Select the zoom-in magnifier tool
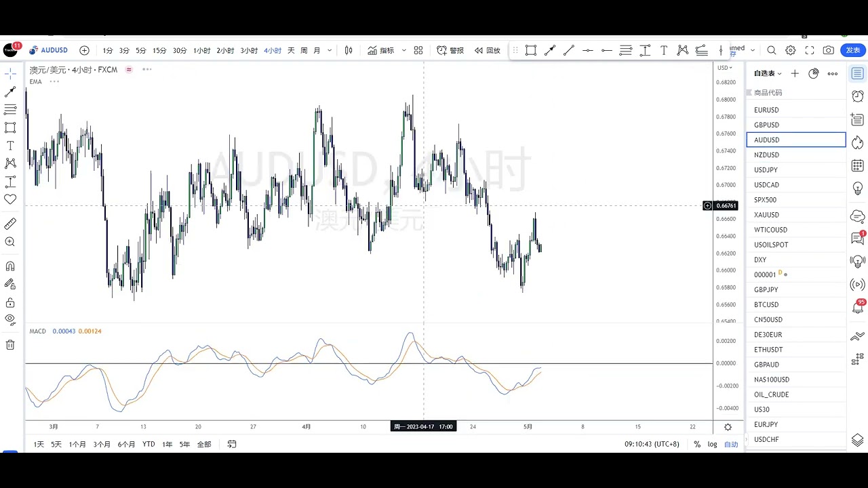The width and height of the screenshot is (868, 488). point(10,242)
